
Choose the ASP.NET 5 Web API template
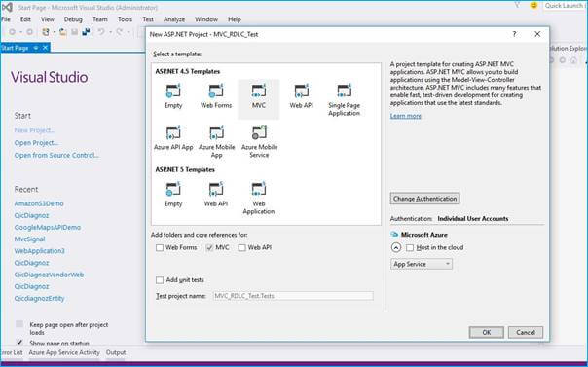pos(216,195)
